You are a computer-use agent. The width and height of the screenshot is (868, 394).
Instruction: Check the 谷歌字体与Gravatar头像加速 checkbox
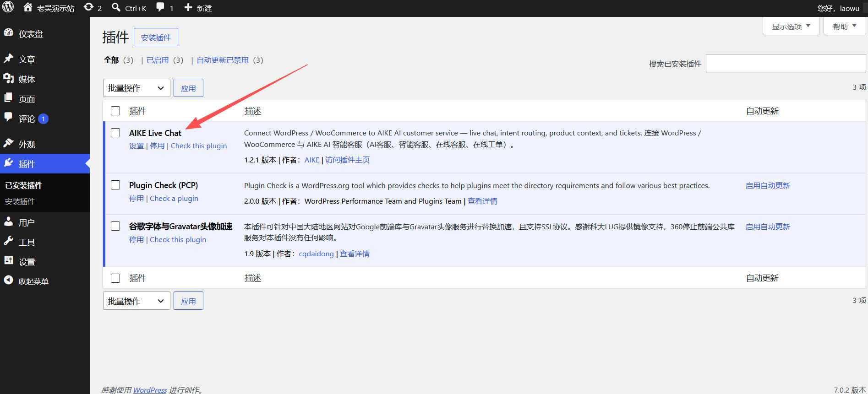(x=115, y=226)
